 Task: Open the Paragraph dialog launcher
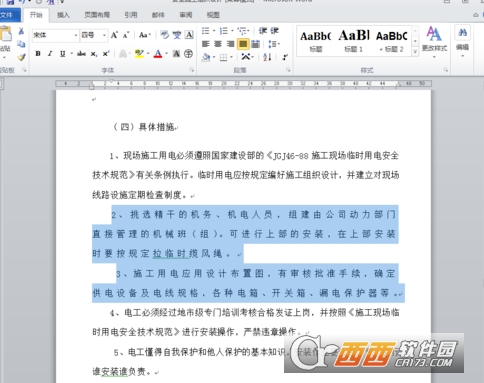(288, 70)
